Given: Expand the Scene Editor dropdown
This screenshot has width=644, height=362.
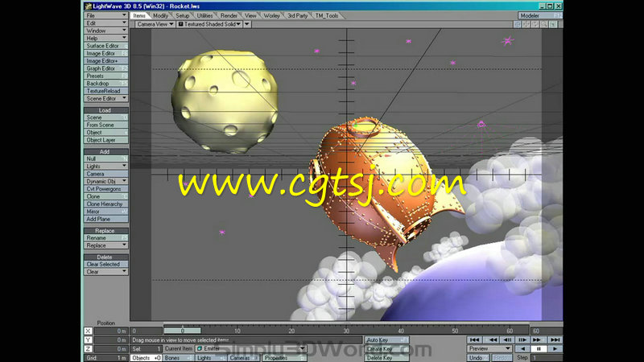Looking at the screenshot, I should (106, 98).
